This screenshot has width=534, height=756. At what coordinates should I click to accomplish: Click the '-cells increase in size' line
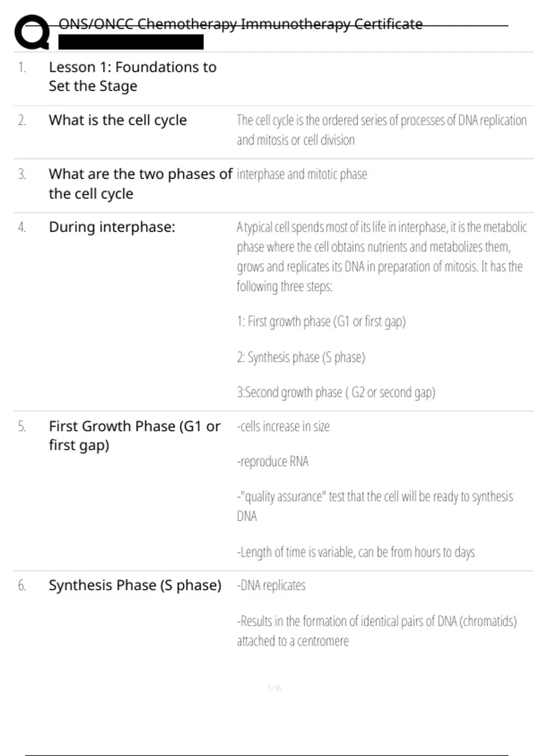(x=283, y=426)
